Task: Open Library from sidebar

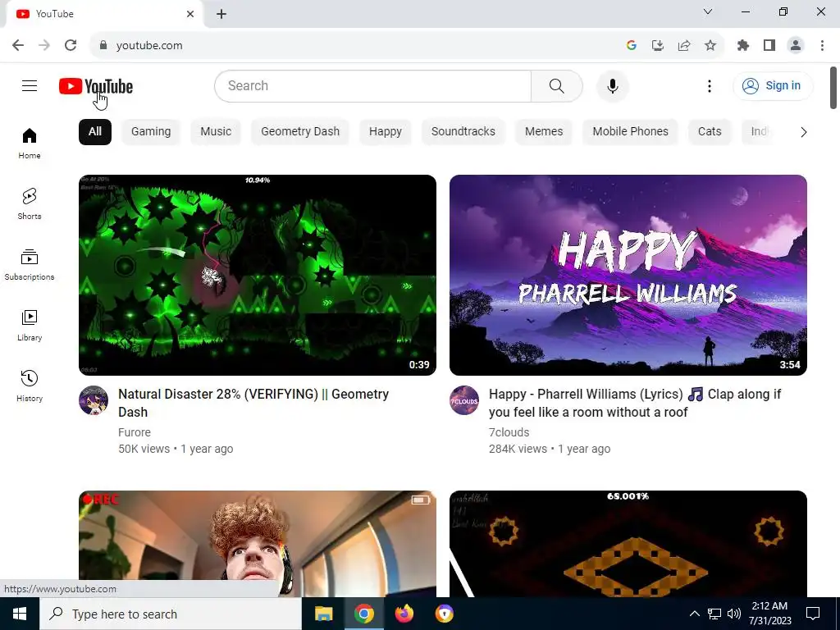Action: 30,325
